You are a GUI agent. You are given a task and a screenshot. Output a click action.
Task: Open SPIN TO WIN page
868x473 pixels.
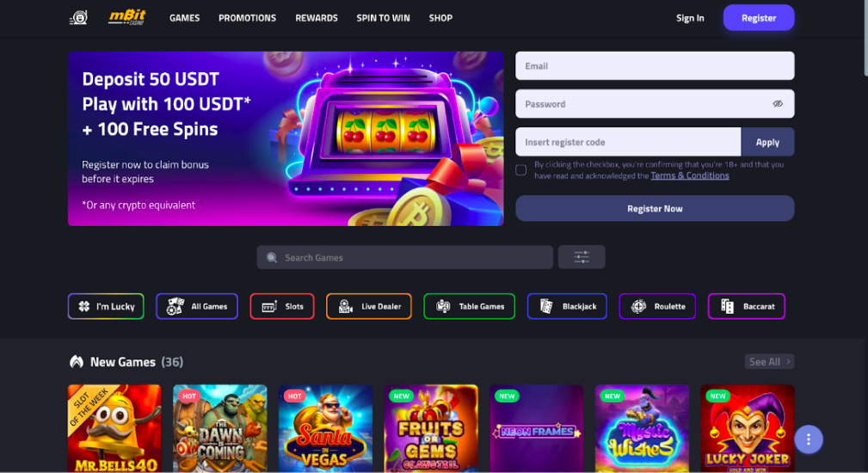[383, 18]
